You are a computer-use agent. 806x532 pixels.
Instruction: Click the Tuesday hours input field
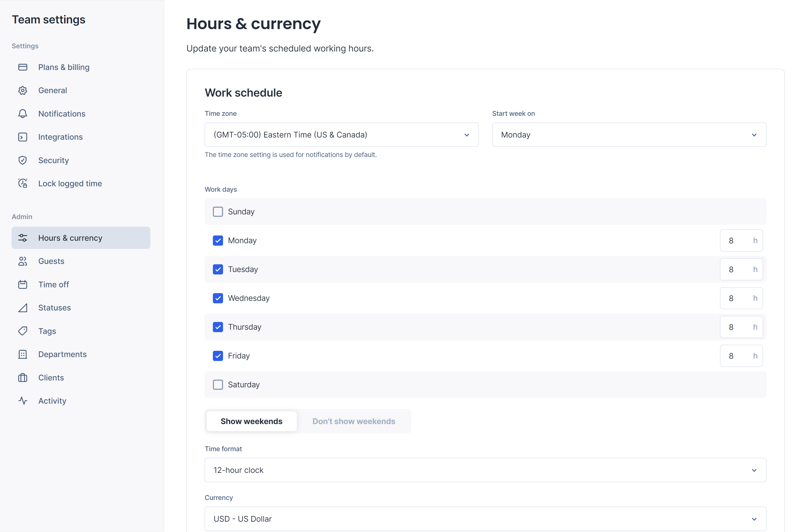click(741, 269)
